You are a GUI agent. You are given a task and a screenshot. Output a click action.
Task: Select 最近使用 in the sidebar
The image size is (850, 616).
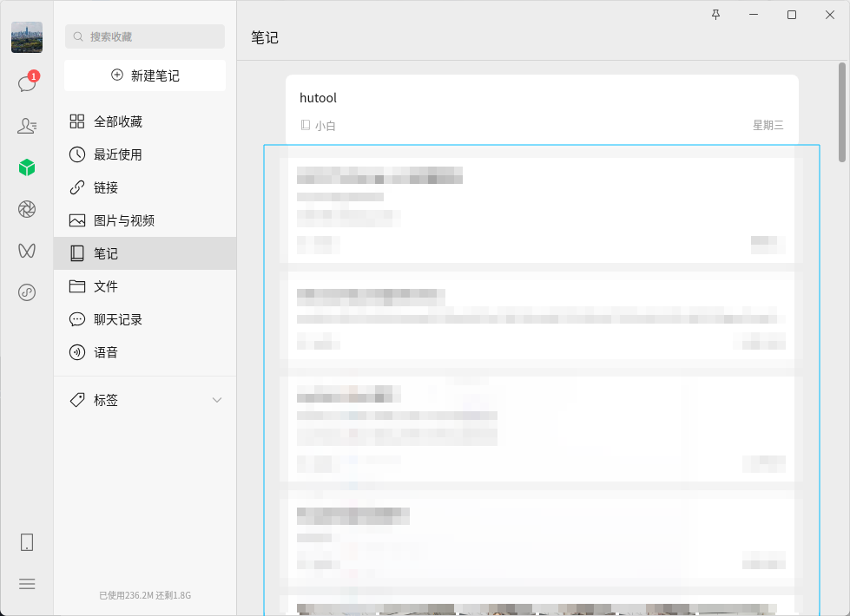click(x=145, y=154)
